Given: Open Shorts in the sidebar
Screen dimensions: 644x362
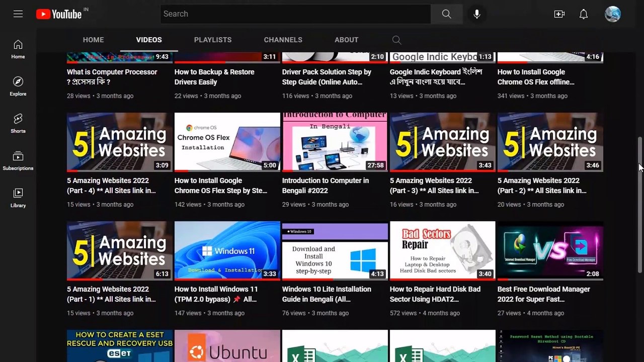Looking at the screenshot, I should pyautogui.click(x=18, y=124).
